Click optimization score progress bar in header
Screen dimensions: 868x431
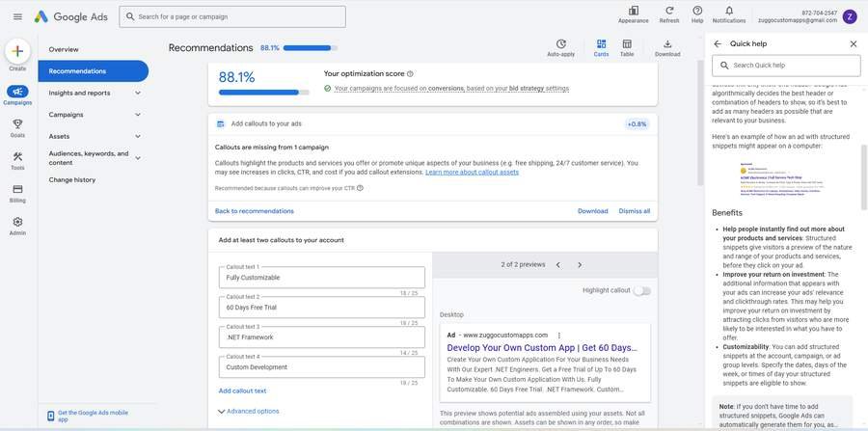click(310, 48)
